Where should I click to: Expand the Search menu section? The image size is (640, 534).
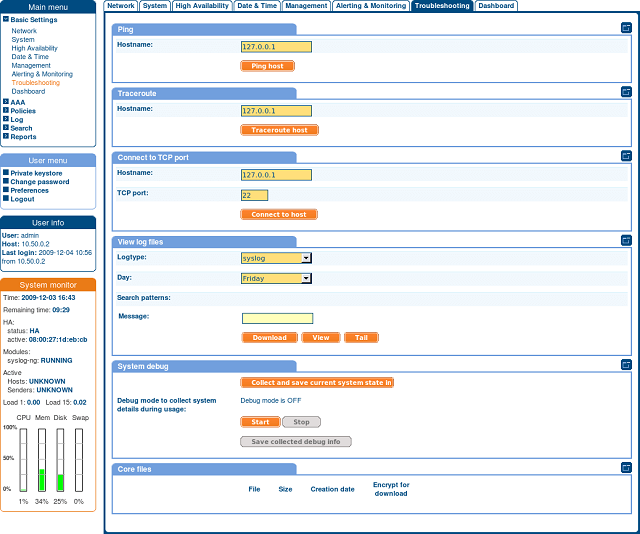click(x=6, y=128)
